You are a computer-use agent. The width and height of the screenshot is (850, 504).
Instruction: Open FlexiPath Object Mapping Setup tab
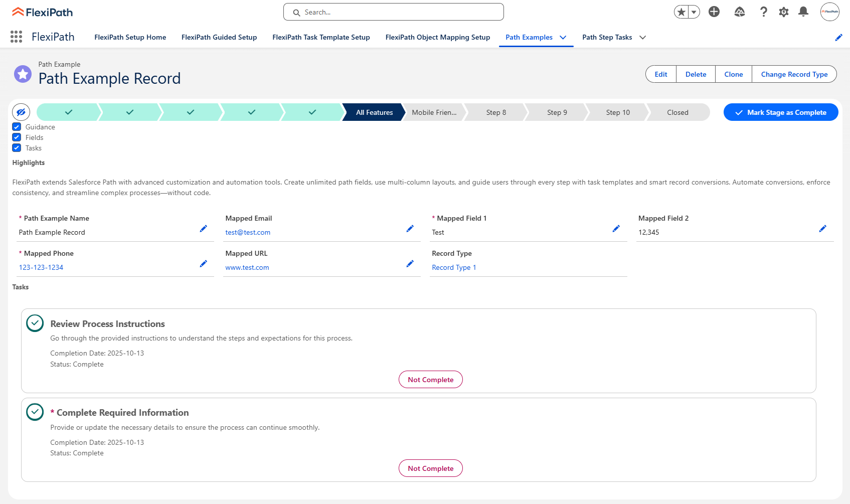(x=437, y=38)
